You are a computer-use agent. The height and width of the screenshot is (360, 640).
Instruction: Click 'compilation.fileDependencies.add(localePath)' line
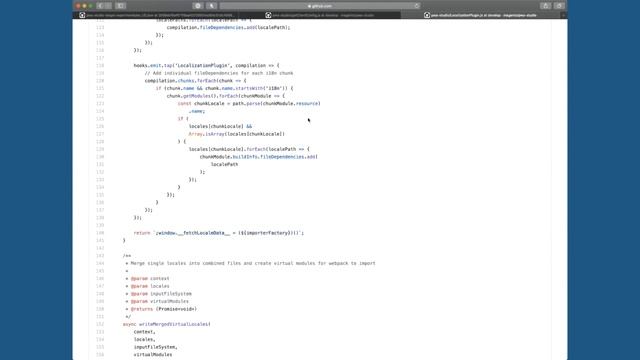[x=228, y=27]
